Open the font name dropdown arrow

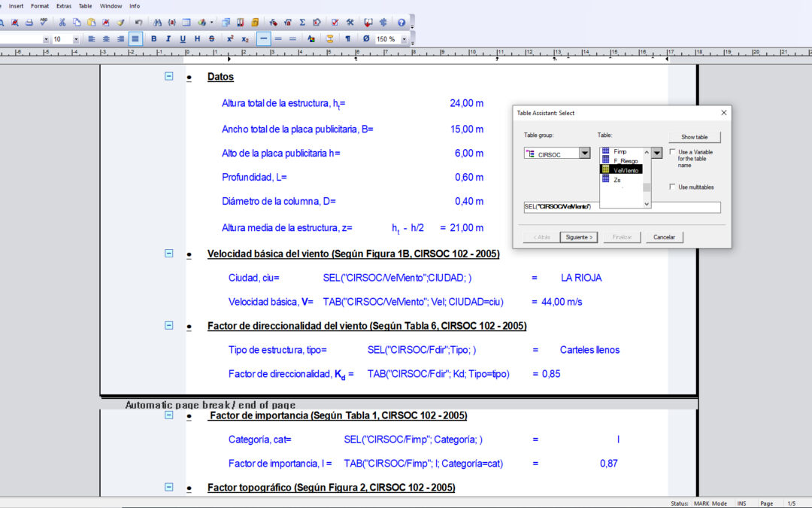pyautogui.click(x=46, y=39)
